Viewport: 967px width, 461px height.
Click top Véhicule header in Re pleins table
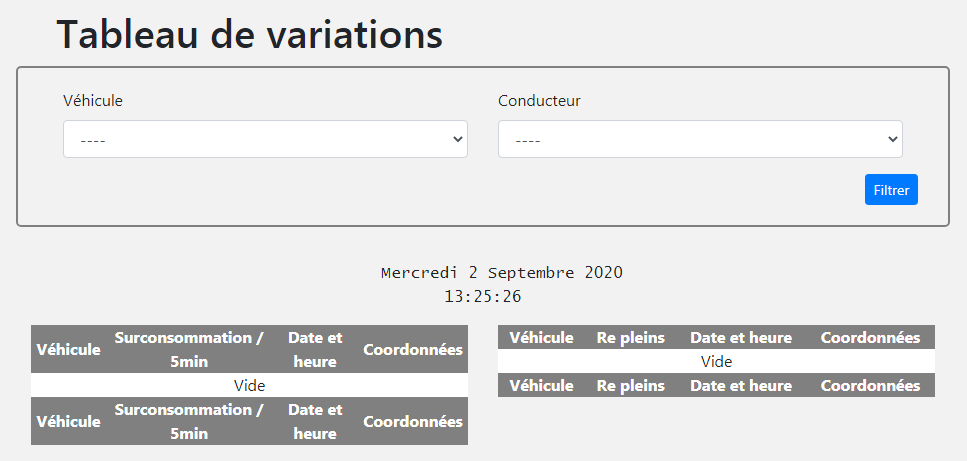[x=541, y=337]
